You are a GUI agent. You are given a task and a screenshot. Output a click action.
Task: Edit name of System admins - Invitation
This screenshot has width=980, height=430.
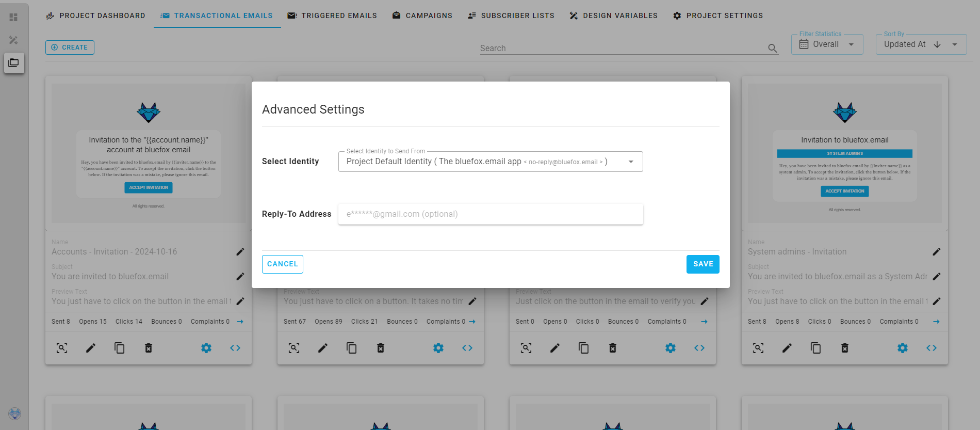coord(936,252)
